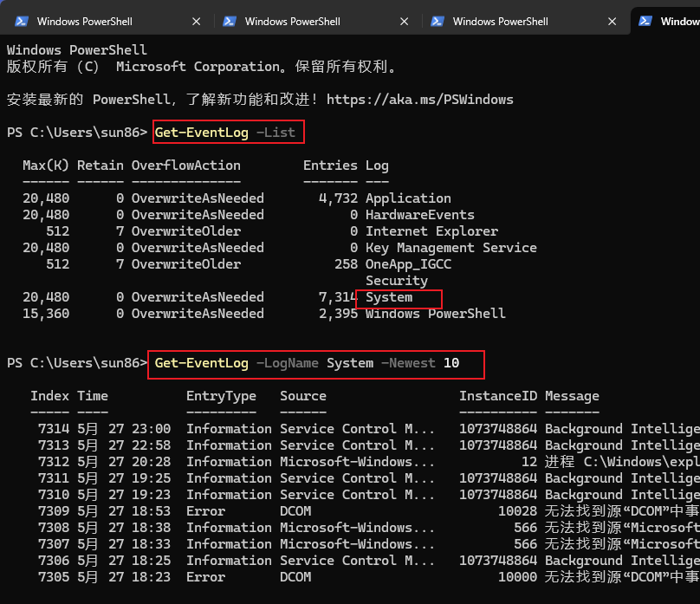This screenshot has height=604, width=700.
Task: Click the Security log name
Action: click(396, 280)
